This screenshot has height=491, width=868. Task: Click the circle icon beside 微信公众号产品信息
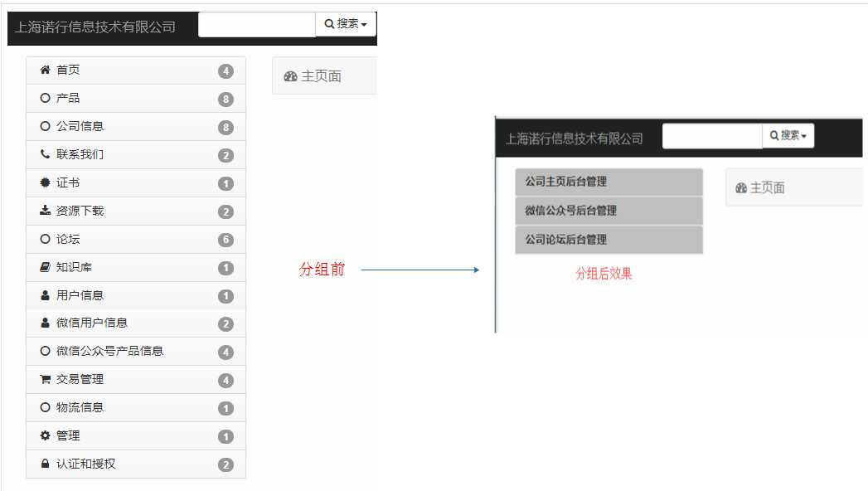[x=45, y=350]
